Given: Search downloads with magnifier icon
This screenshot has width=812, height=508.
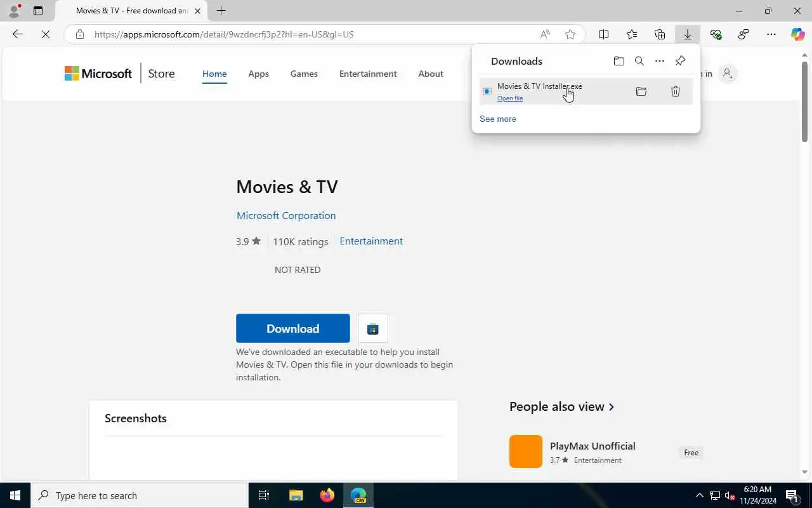Looking at the screenshot, I should (639, 61).
